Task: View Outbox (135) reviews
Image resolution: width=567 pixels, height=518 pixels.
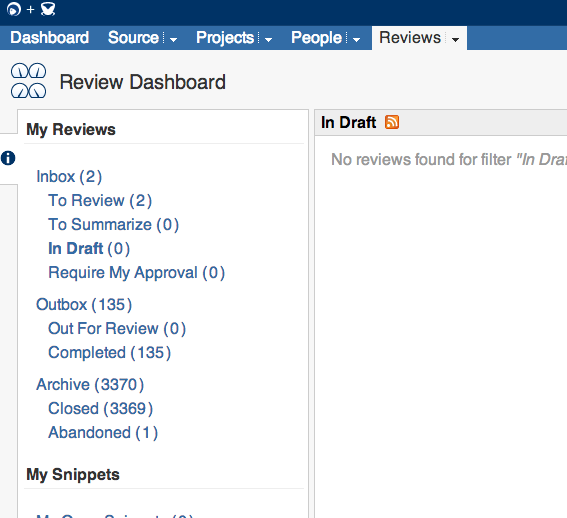Action: click(x=84, y=305)
